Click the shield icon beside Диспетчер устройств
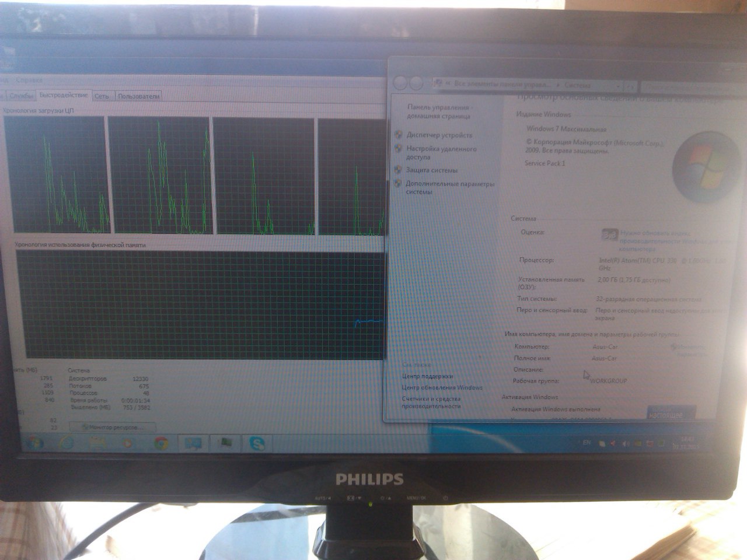 [399, 135]
